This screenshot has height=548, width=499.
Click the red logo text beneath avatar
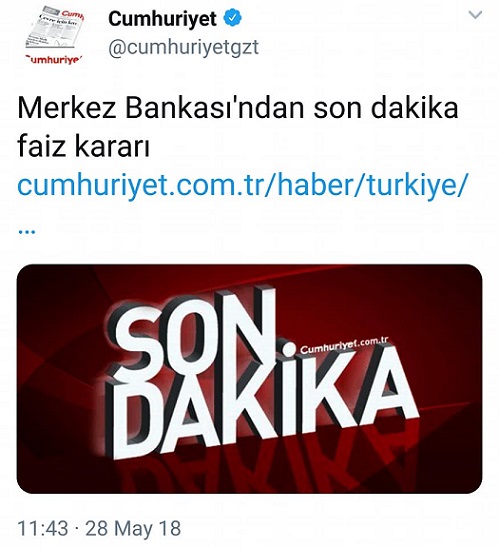pyautogui.click(x=55, y=59)
